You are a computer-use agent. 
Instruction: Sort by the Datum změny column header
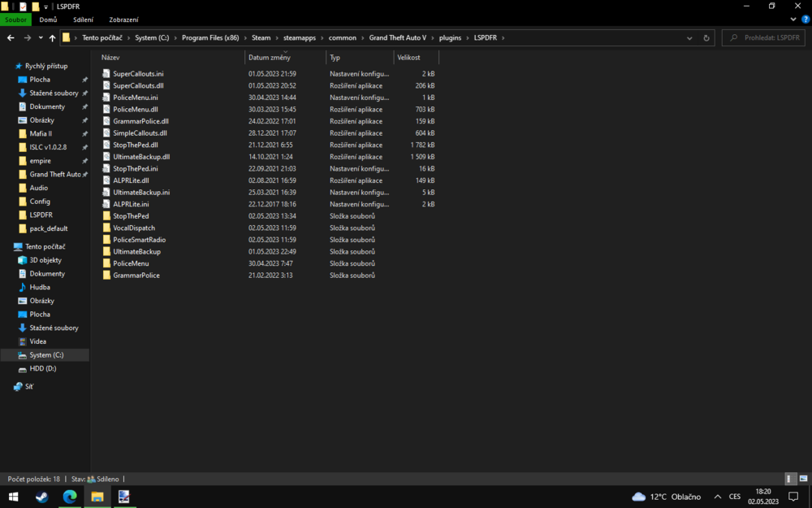pos(270,58)
